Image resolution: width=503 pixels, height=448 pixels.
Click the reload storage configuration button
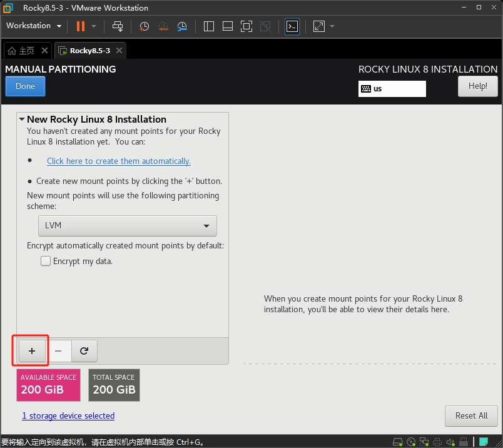click(x=84, y=351)
